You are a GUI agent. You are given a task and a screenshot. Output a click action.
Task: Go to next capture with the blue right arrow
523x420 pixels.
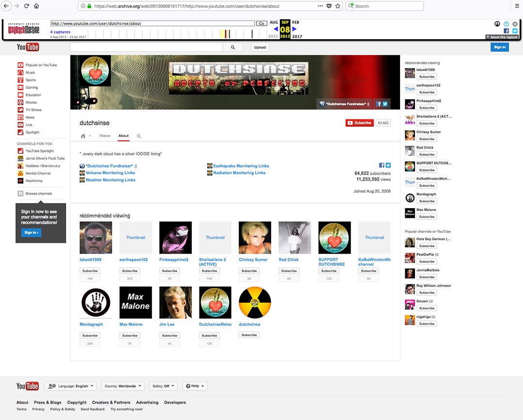point(294,29)
